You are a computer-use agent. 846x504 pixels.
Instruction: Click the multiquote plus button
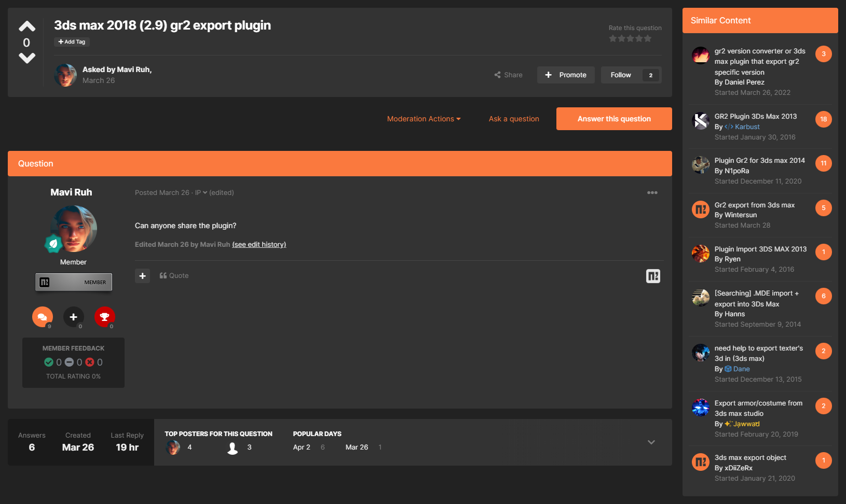click(142, 276)
